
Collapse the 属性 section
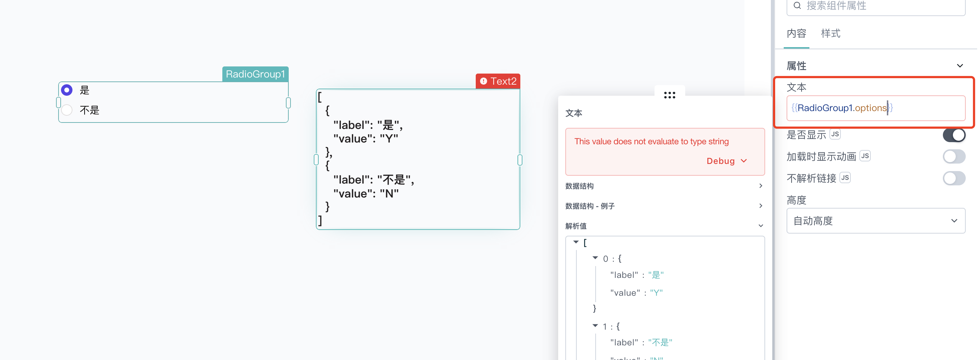(960, 66)
